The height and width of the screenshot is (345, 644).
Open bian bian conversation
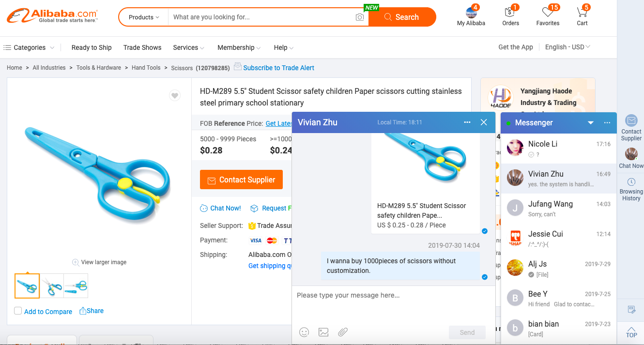pyautogui.click(x=559, y=328)
